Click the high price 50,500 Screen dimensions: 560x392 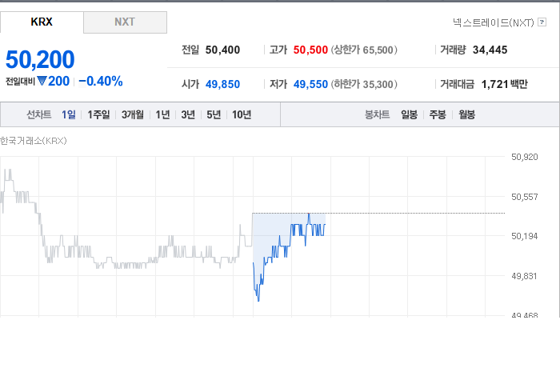tap(310, 50)
